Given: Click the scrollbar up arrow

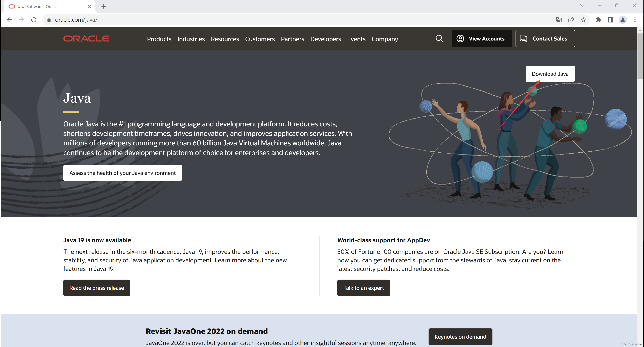Looking at the screenshot, I should pyautogui.click(x=640, y=30).
